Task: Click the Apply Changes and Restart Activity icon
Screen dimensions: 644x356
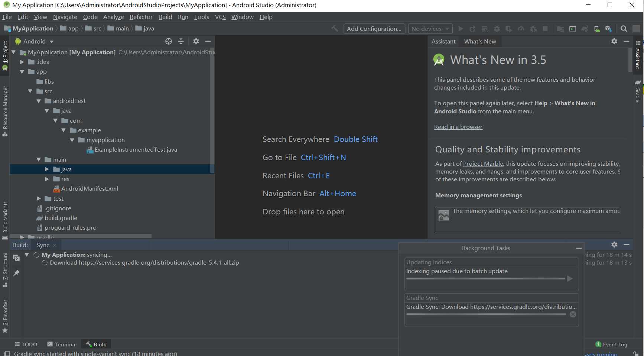Action: [473, 29]
